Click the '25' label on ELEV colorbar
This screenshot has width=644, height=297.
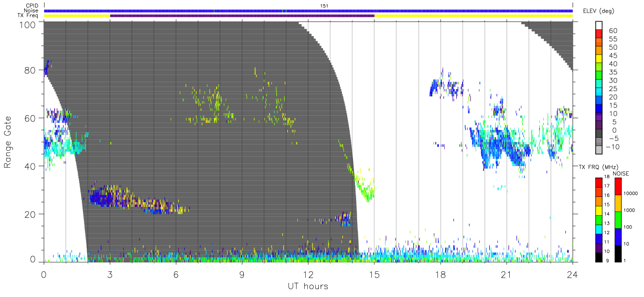[613, 89]
